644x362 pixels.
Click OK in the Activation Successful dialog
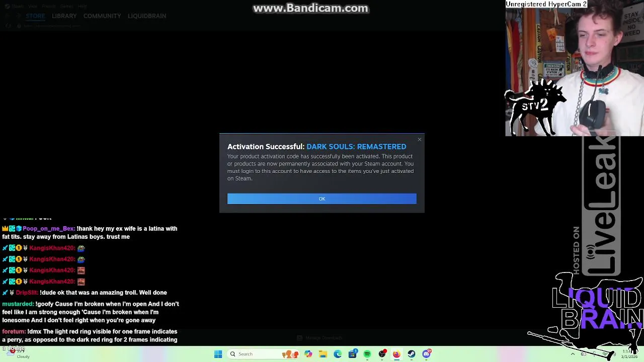(x=321, y=199)
